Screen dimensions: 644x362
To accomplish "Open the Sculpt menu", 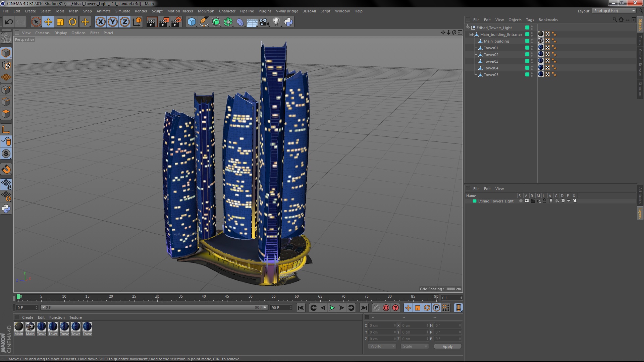I will pyautogui.click(x=157, y=11).
